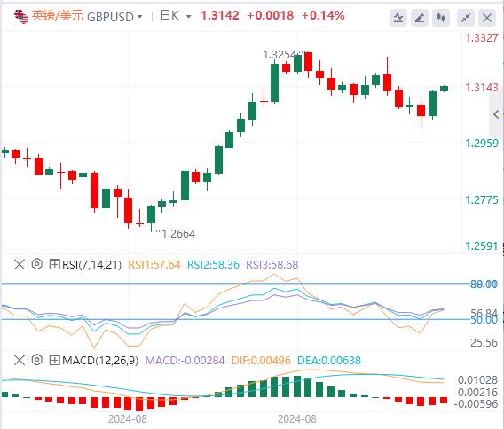
Task: Open the indicators line chart tool
Action: click(x=398, y=18)
